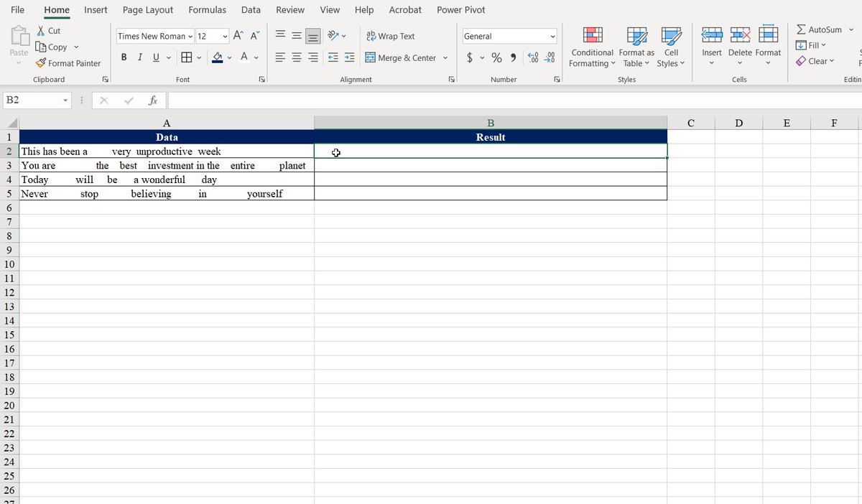Open Number group dialog launcher
This screenshot has height=504, width=862.
pyautogui.click(x=557, y=79)
